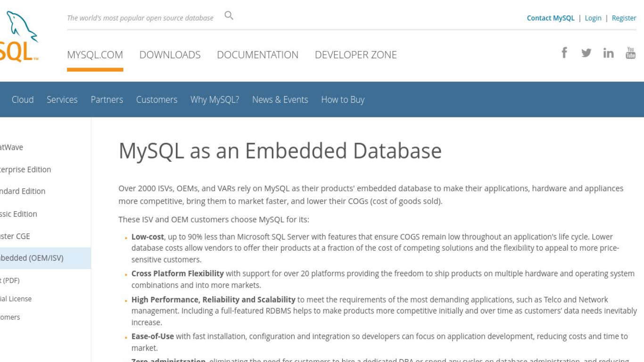644x362 pixels.
Task: Switch to DEVELOPER ZONE tab
Action: pyautogui.click(x=355, y=55)
